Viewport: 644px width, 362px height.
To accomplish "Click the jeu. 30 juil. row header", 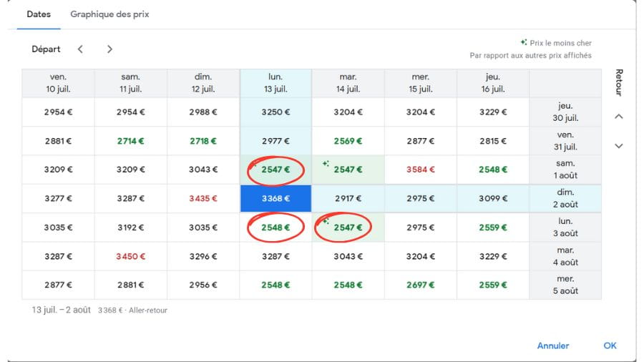I will (565, 112).
